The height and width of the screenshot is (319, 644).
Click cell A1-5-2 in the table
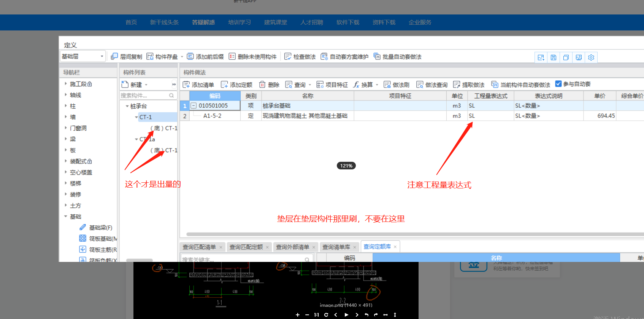(x=215, y=116)
